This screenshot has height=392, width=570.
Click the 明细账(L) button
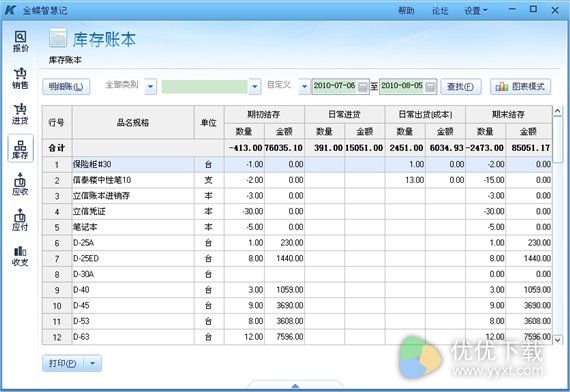click(x=66, y=87)
